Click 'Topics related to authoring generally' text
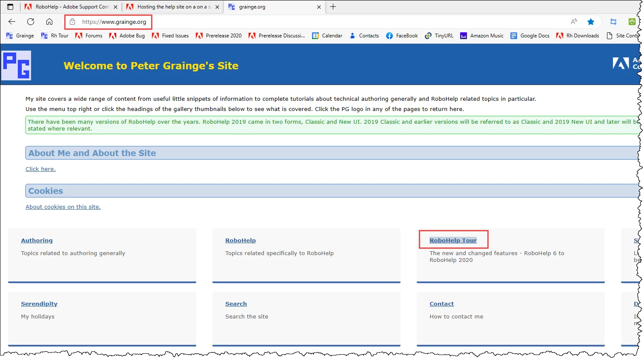This screenshot has width=644, height=358. pyautogui.click(x=73, y=253)
